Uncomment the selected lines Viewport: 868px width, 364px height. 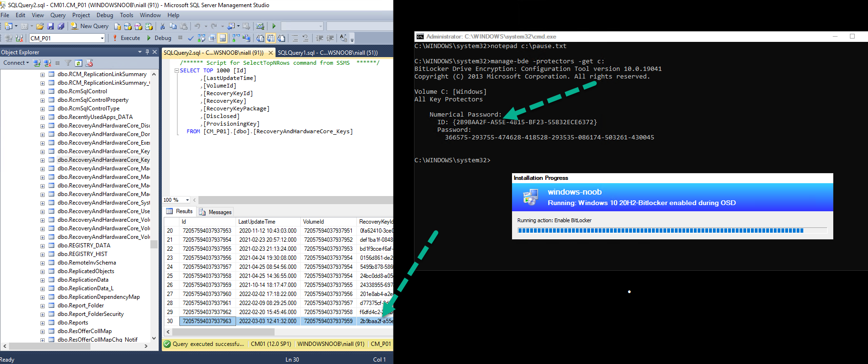(x=306, y=38)
